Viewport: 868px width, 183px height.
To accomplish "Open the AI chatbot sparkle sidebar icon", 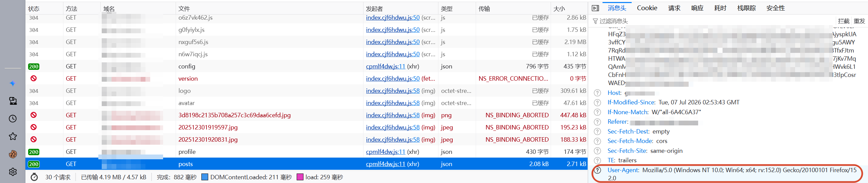I will point(13,83).
